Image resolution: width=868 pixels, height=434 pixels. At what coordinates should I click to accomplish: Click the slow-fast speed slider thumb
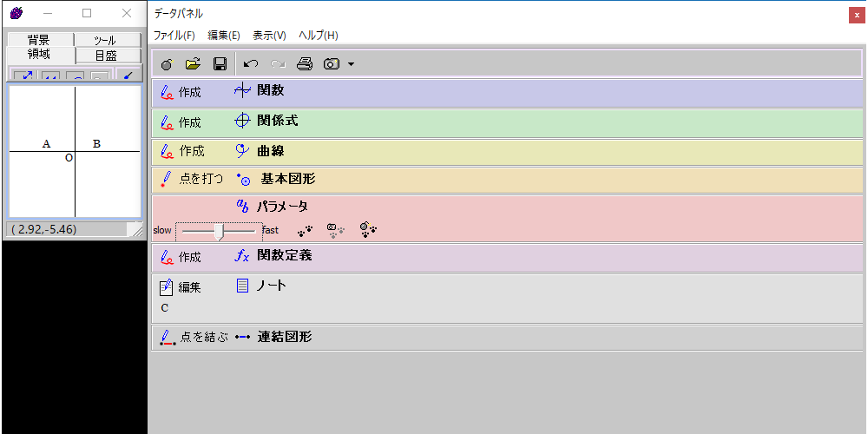220,232
